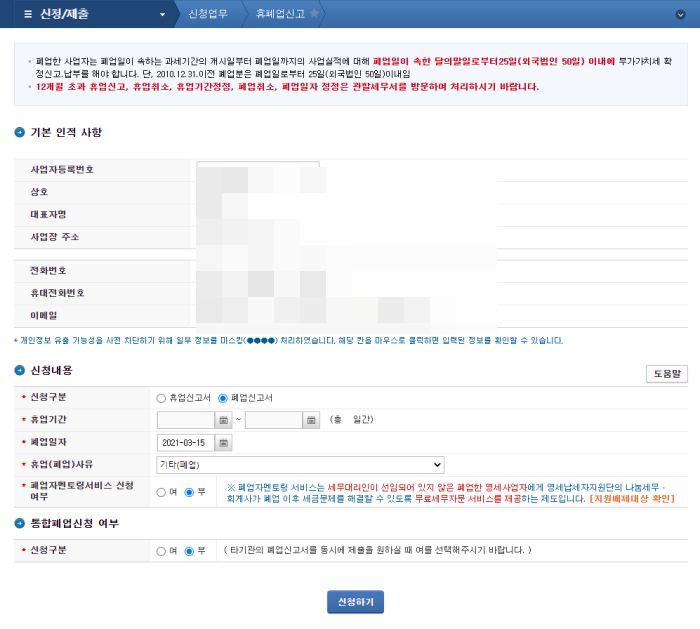This screenshot has width=700, height=629.
Task: Focus the 휴업기간 start date field
Action: (x=186, y=420)
